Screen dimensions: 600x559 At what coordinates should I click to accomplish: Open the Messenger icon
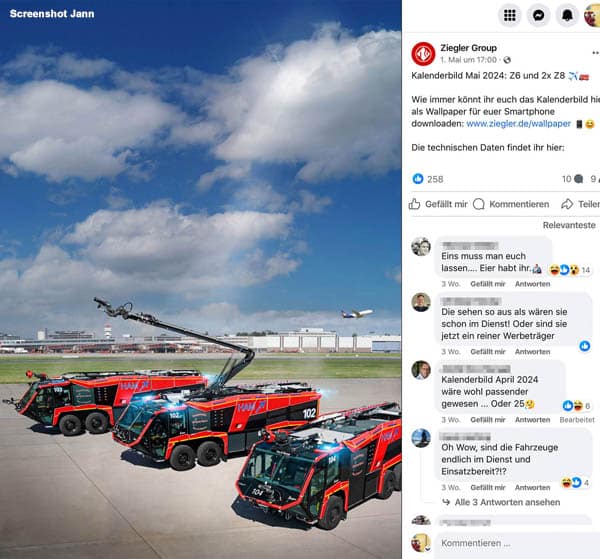[x=538, y=15]
